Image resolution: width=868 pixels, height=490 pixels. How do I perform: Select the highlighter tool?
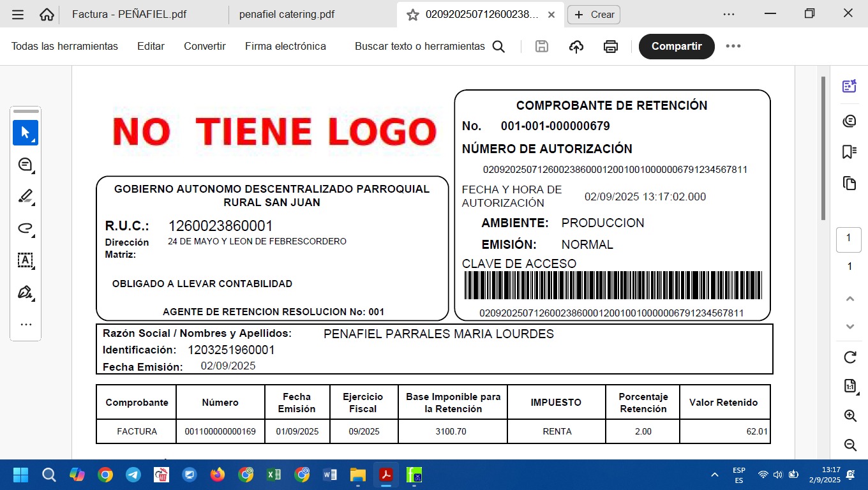click(x=26, y=197)
